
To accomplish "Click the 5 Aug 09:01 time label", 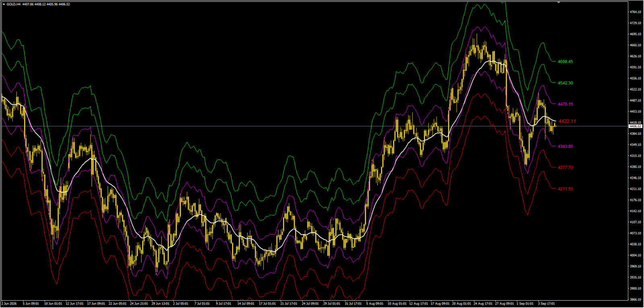I will tap(375, 304).
